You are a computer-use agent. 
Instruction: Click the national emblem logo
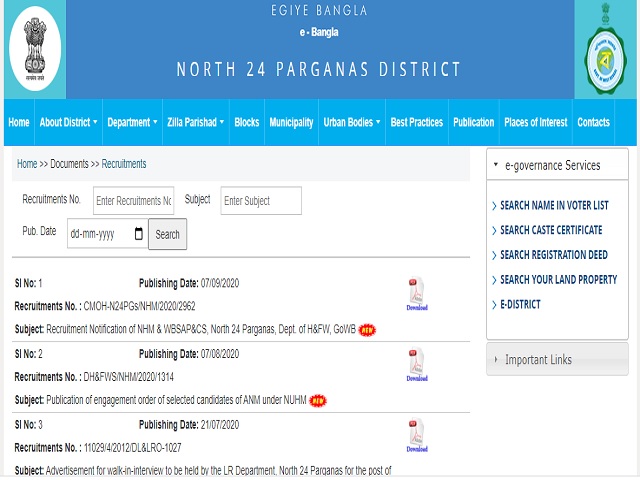tap(35, 49)
